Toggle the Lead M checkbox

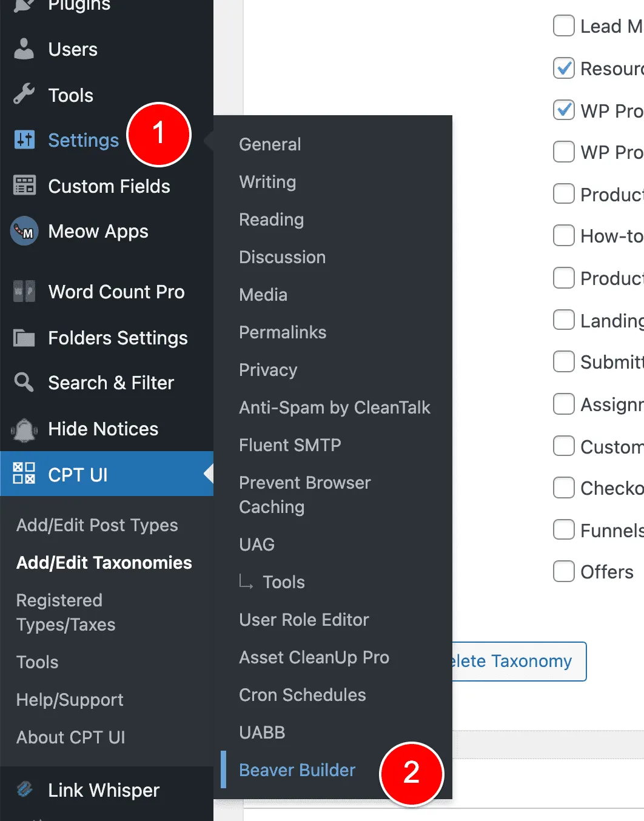click(564, 25)
